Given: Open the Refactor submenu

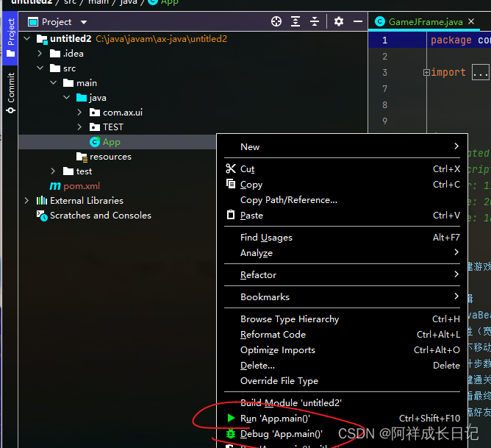Looking at the screenshot, I should pos(258,275).
